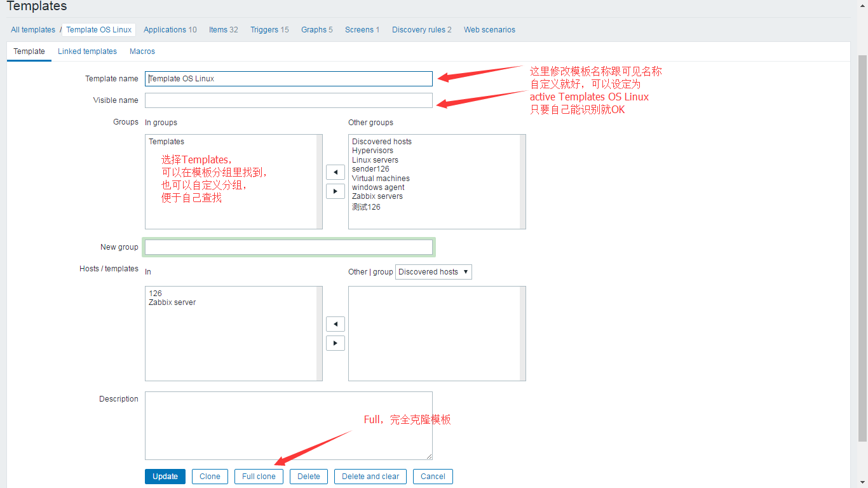Open the All templates breadcrumb link
This screenshot has height=488, width=868.
tap(33, 30)
